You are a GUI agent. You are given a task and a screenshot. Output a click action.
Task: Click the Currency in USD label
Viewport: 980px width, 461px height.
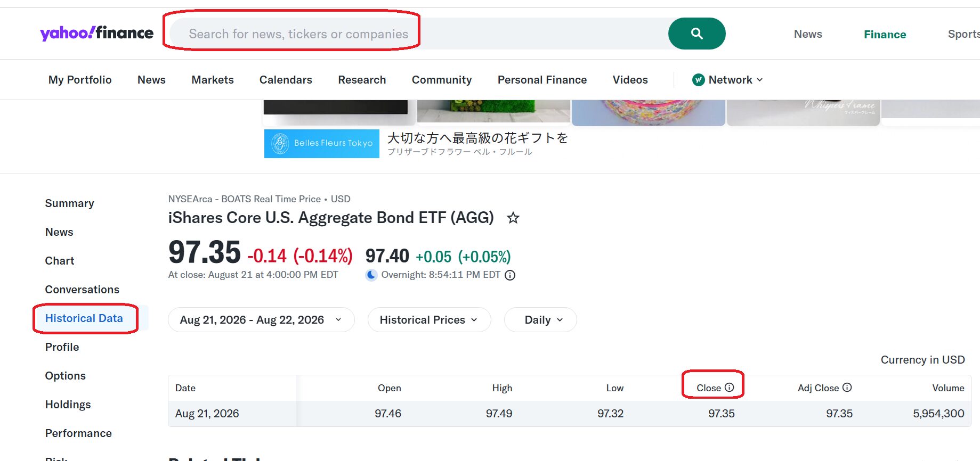(922, 360)
